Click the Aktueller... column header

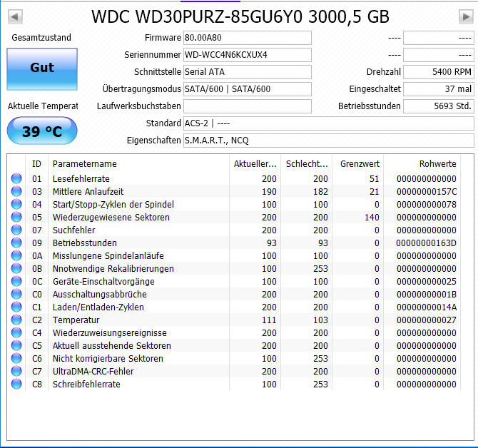click(x=255, y=164)
